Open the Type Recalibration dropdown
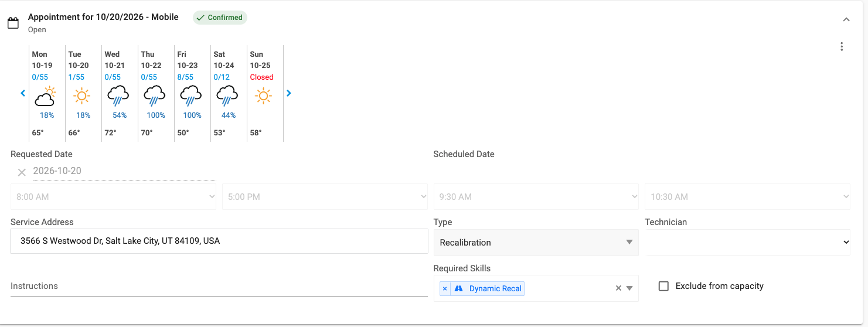This screenshot has height=327, width=868. [536, 242]
